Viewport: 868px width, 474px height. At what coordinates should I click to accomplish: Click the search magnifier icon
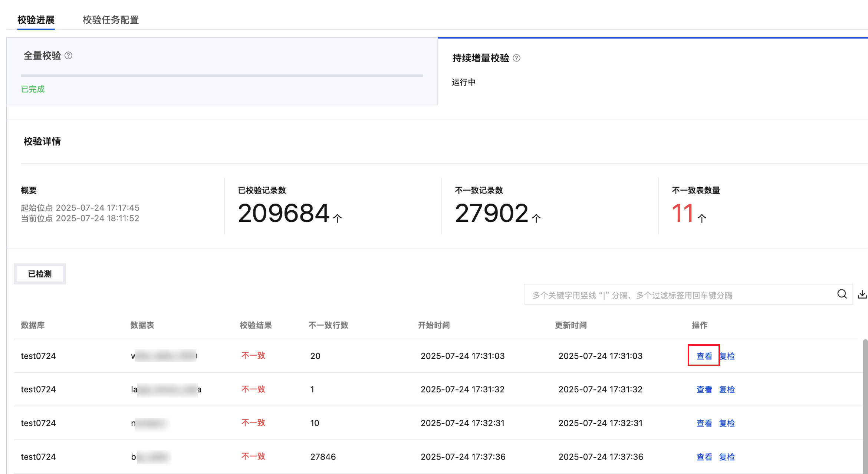point(842,294)
